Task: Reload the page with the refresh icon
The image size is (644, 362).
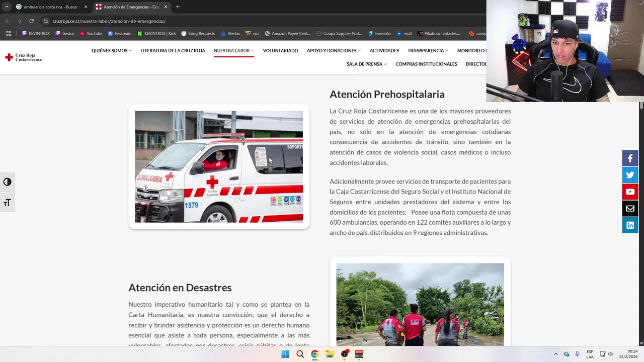Action: click(31, 21)
